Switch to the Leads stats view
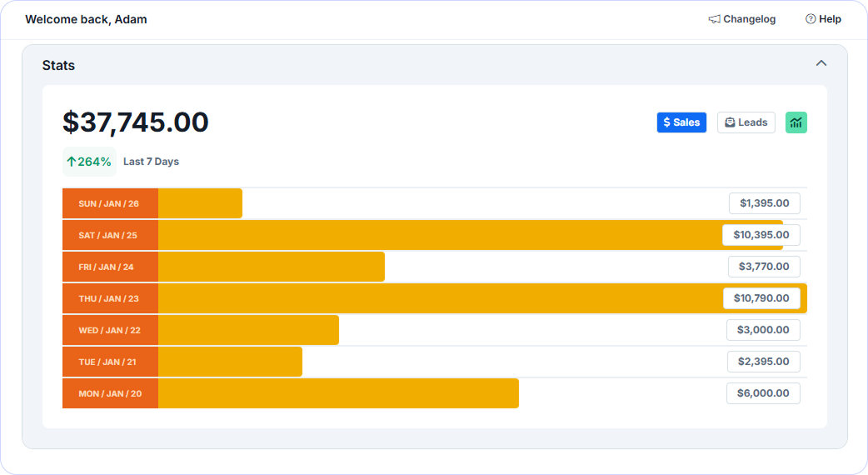This screenshot has height=475, width=868. click(746, 122)
